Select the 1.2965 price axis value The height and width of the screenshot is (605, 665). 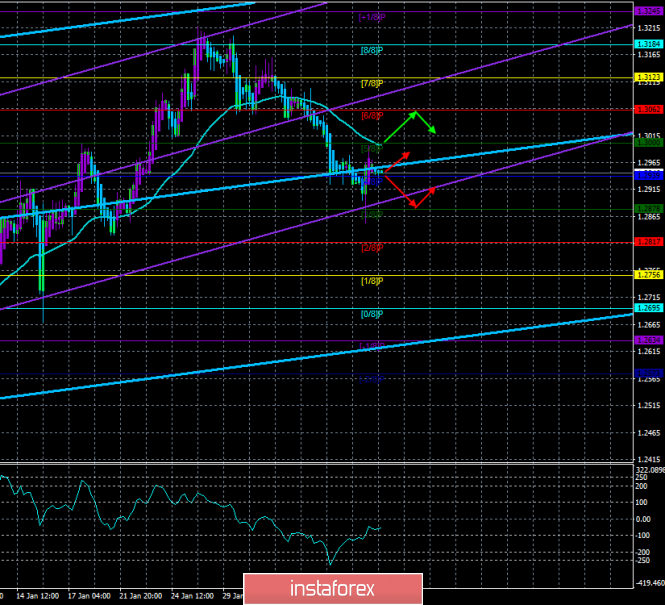point(649,162)
